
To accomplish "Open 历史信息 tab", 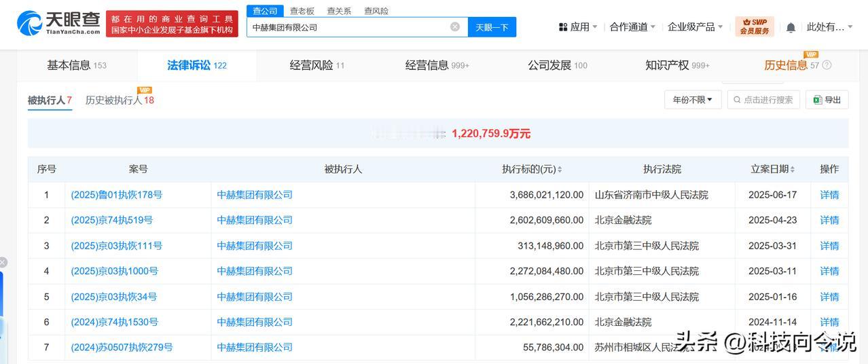I will click(x=792, y=65).
